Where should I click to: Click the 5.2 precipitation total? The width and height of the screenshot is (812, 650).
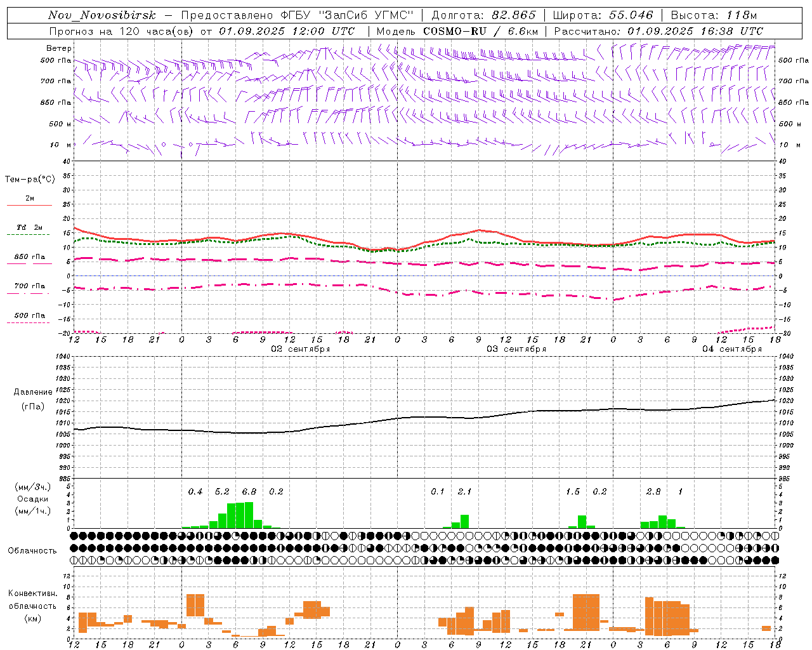click(222, 492)
